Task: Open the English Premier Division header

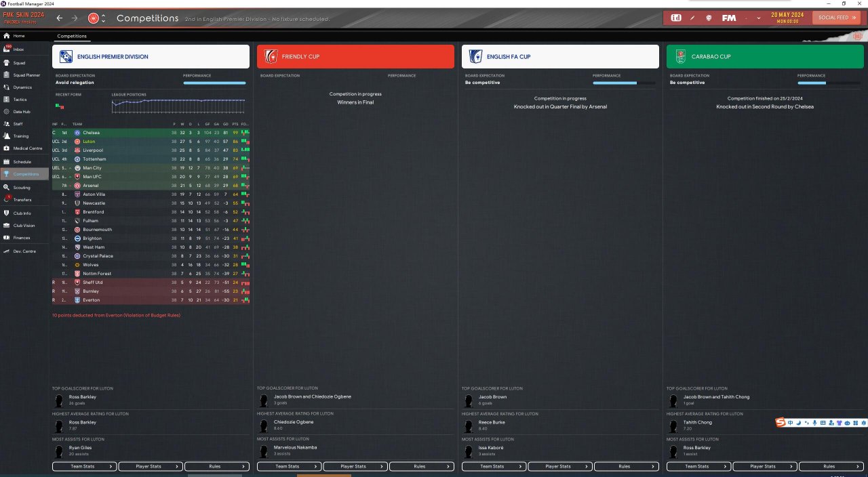Action: click(x=151, y=56)
